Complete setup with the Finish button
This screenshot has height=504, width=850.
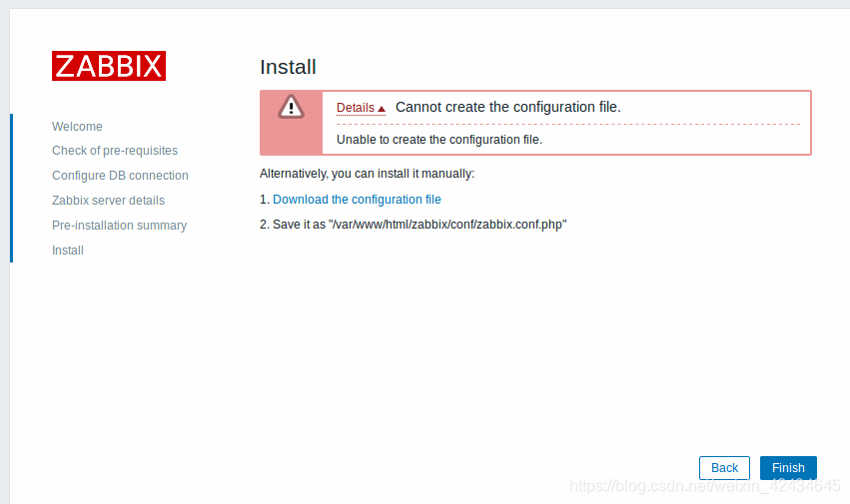(x=788, y=468)
